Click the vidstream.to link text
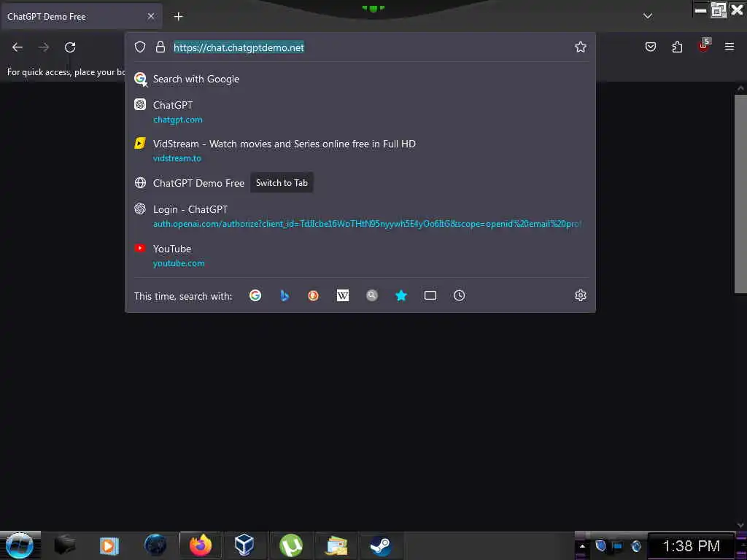This screenshot has width=747, height=560. [x=177, y=158]
